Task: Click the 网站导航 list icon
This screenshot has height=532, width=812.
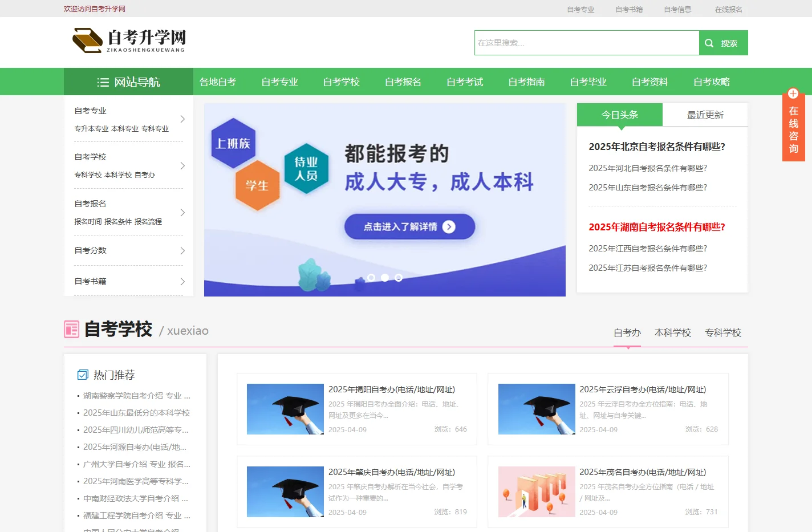Action: (x=103, y=82)
